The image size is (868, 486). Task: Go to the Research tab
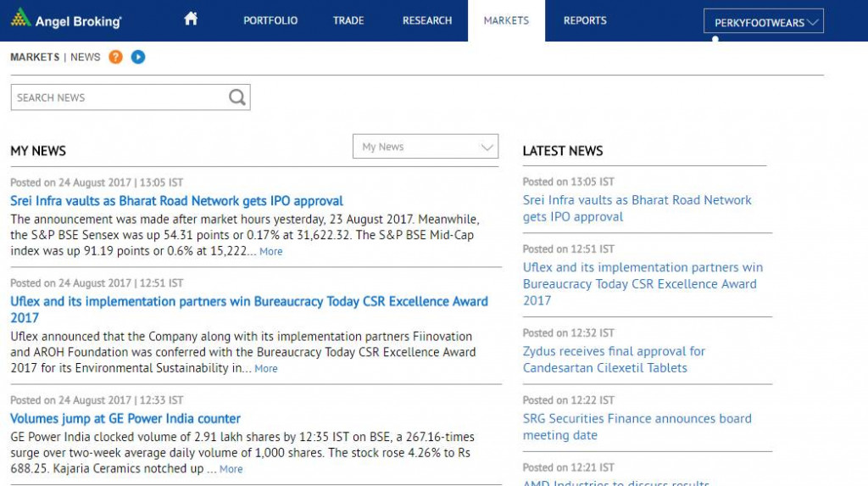427,20
